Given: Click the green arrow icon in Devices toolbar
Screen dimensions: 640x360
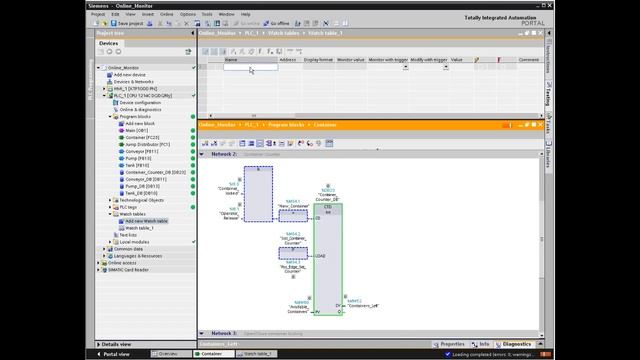Looking at the screenshot, I should tap(188, 52).
